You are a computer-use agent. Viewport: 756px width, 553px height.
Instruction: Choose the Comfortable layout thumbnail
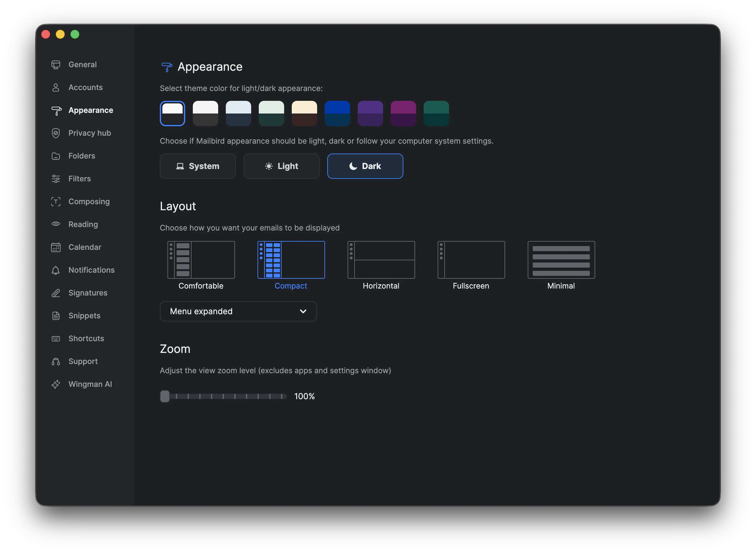(x=201, y=260)
